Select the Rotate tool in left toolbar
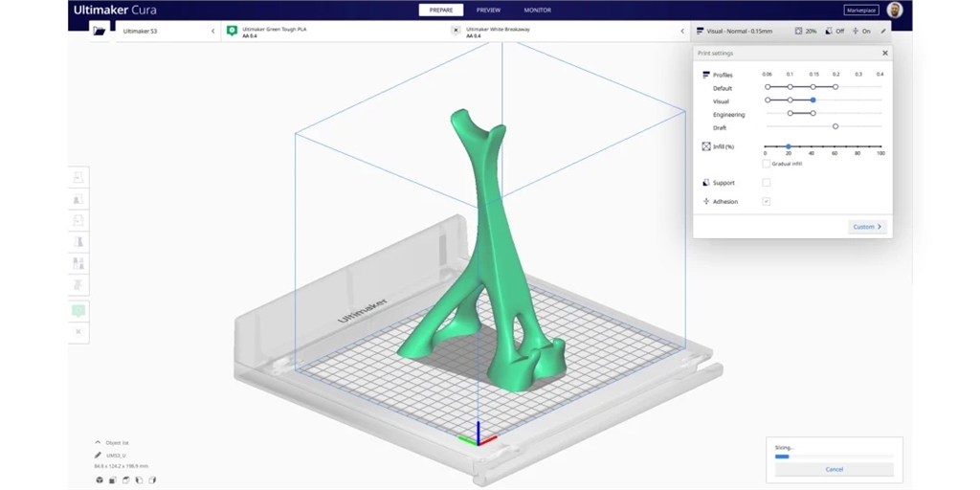The height and width of the screenshot is (490, 980). pyautogui.click(x=78, y=220)
